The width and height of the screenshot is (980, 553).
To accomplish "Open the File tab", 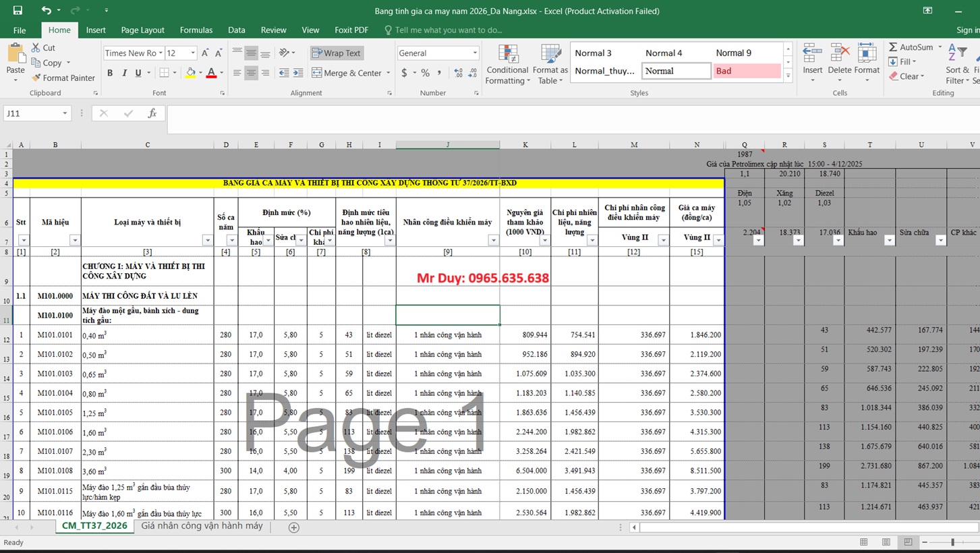I will (x=20, y=30).
